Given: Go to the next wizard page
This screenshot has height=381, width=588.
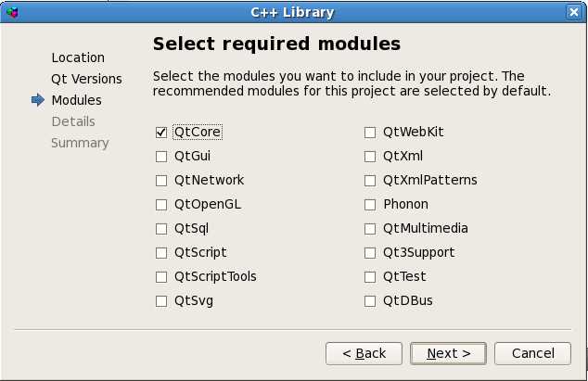Looking at the screenshot, I should click(448, 353).
